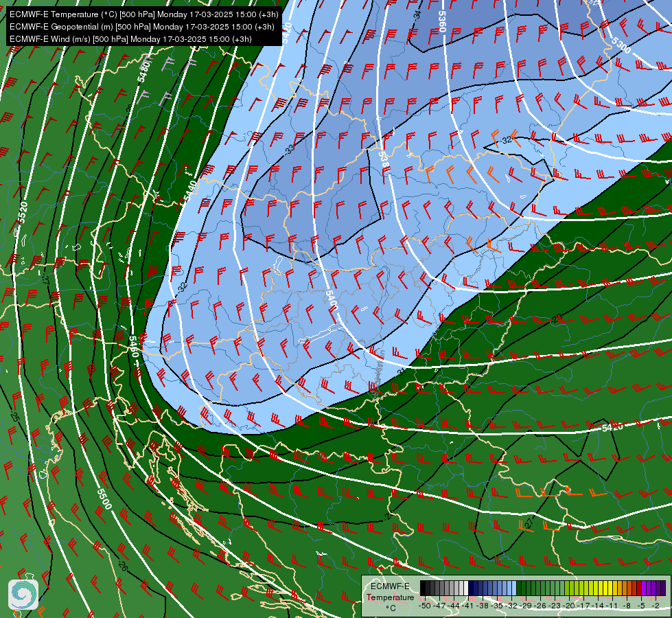The width and height of the screenshot is (672, 618).
Task: Click the 5300 geopotential contour label
Action: (x=621, y=45)
